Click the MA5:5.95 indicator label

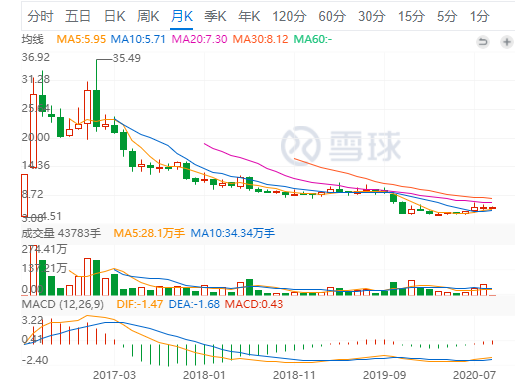(x=81, y=39)
